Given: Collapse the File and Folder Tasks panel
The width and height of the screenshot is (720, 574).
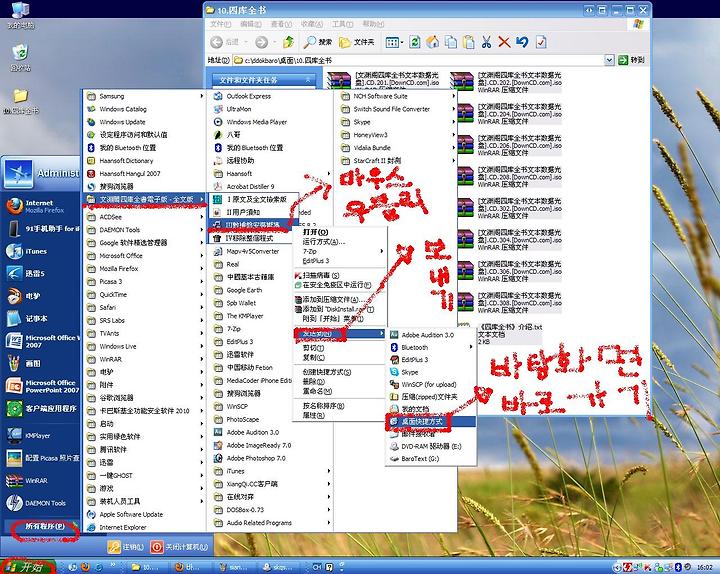Looking at the screenshot, I should coord(308,80).
